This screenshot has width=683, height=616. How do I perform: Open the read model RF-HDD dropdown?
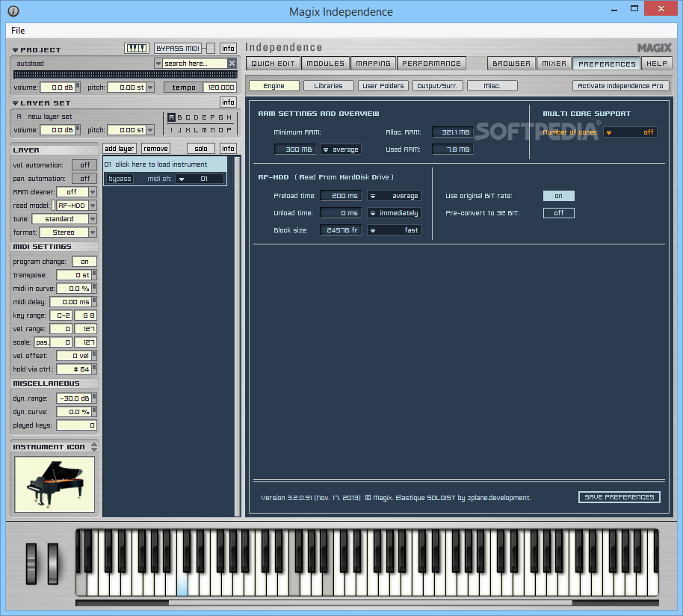coord(93,206)
